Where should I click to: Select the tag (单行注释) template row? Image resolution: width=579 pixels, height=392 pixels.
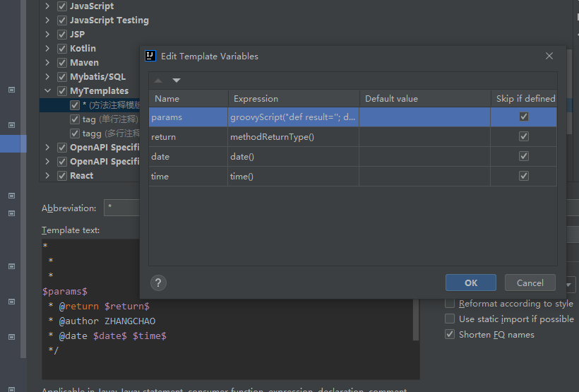click(x=90, y=119)
